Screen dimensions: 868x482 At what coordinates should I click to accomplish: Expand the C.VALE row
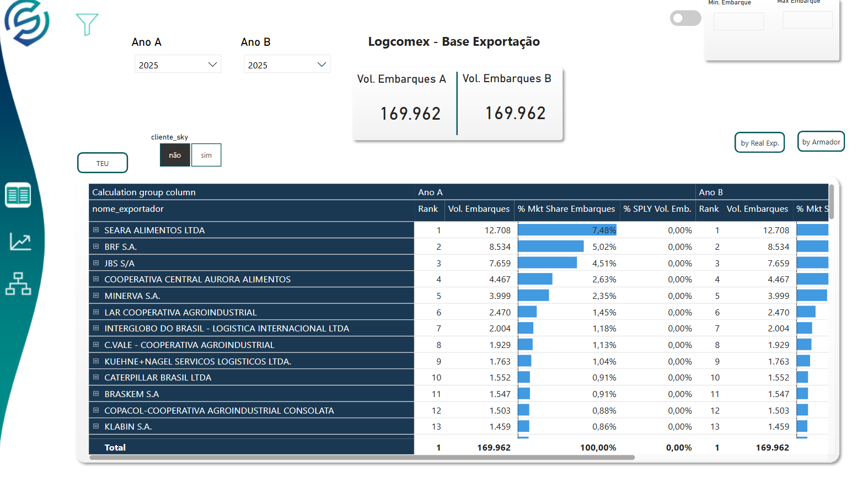coord(96,345)
